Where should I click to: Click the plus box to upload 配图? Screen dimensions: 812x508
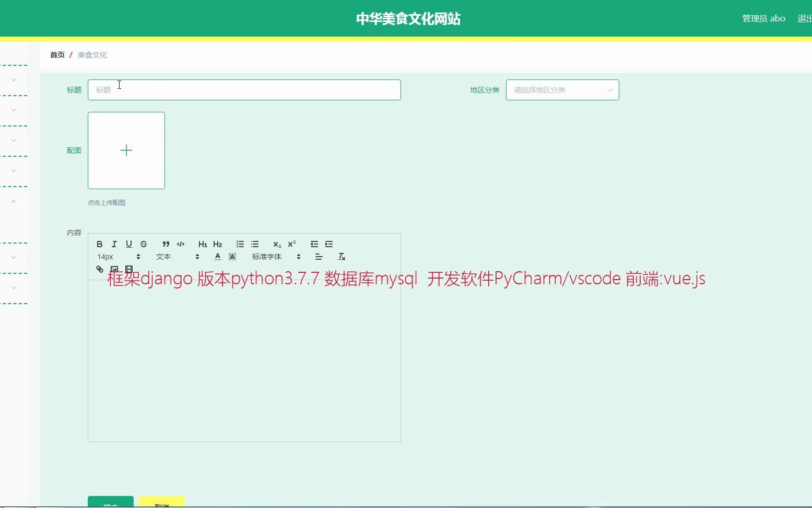pos(126,151)
